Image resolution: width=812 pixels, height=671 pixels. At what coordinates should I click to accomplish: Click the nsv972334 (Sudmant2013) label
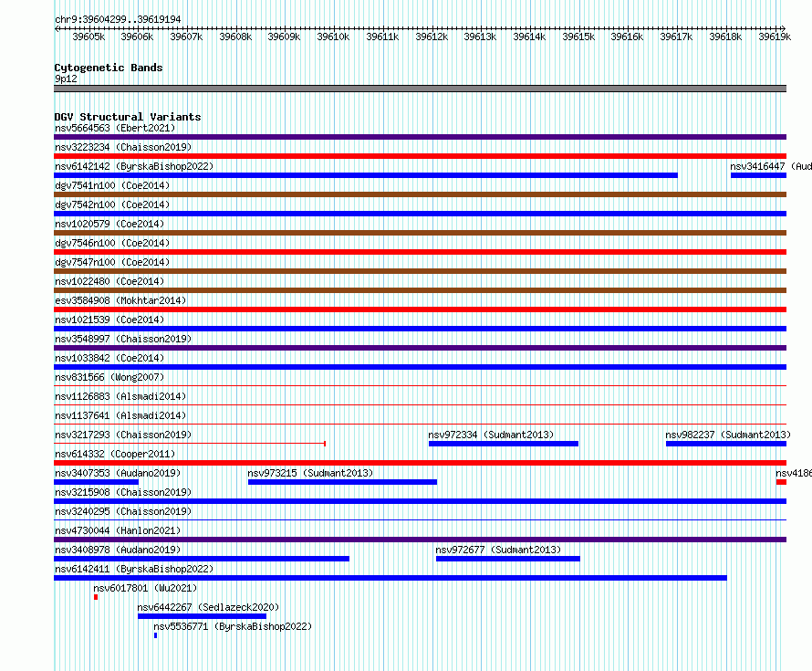pos(491,435)
